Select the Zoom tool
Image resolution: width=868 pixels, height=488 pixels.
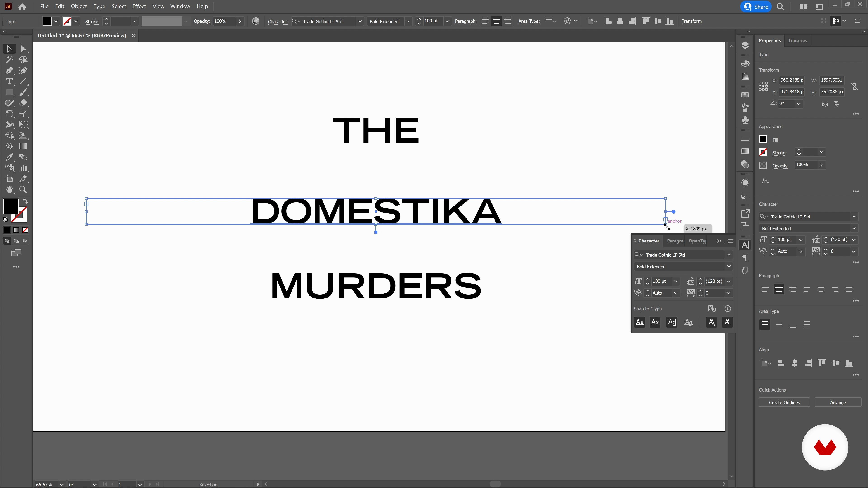point(23,190)
